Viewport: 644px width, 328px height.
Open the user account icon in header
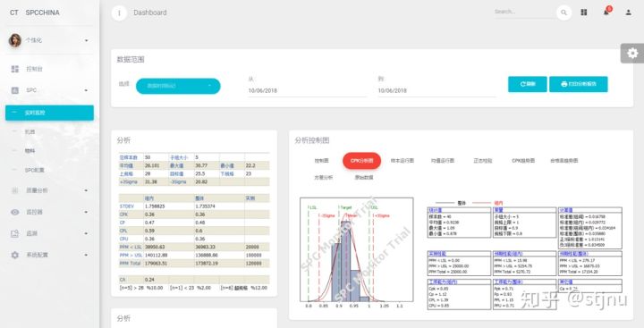[x=629, y=13]
